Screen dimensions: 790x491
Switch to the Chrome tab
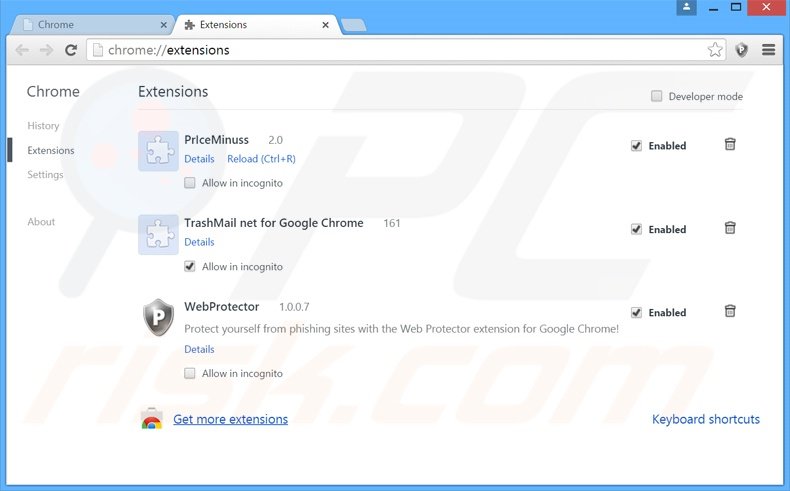[x=93, y=25]
